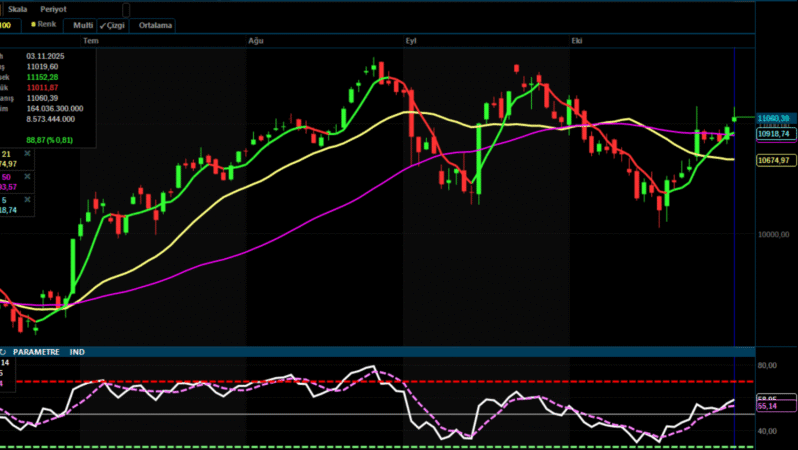Screen dimensions: 798x450
Task: Toggle the Multi chart mode
Action: click(x=82, y=24)
